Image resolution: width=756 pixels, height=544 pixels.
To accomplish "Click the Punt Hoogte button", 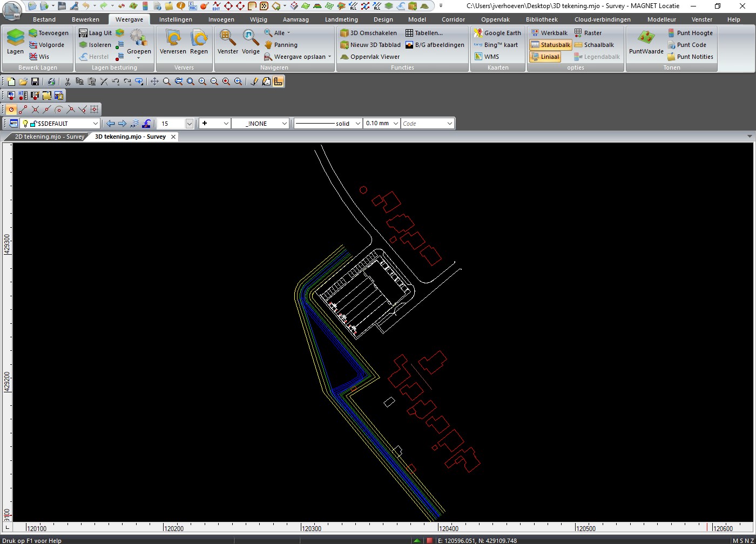I will point(690,33).
